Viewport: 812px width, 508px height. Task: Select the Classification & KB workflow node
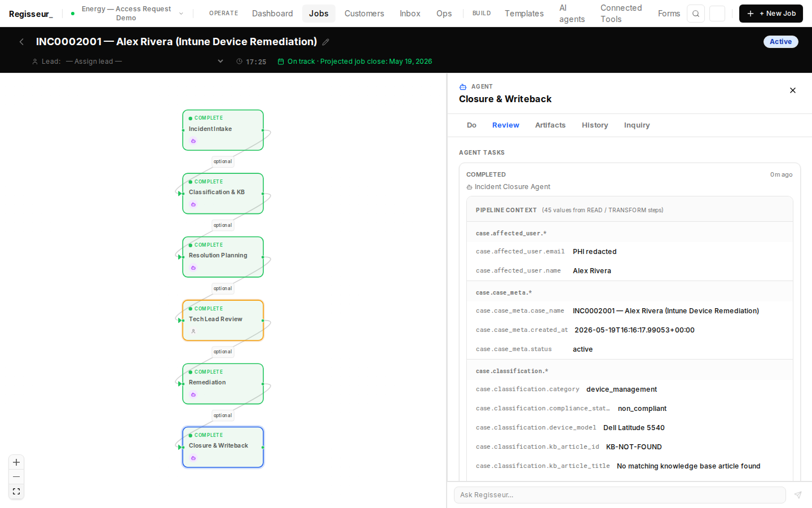(x=223, y=194)
